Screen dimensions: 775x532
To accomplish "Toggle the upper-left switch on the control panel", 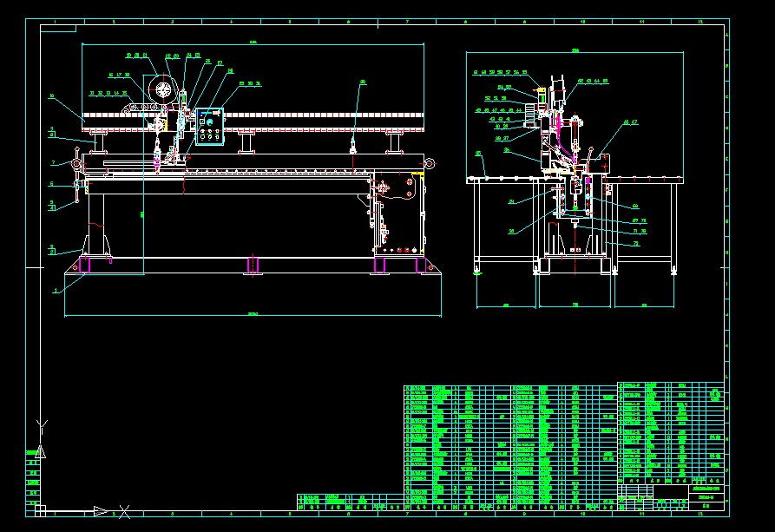I will (x=199, y=113).
